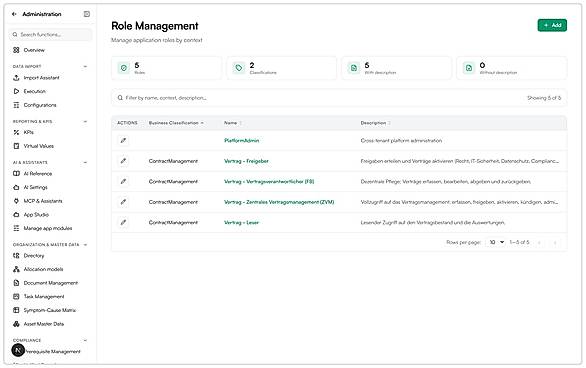Click ContractManagement in the Vertrag - Freigeber row
586x368 pixels.
(173, 161)
